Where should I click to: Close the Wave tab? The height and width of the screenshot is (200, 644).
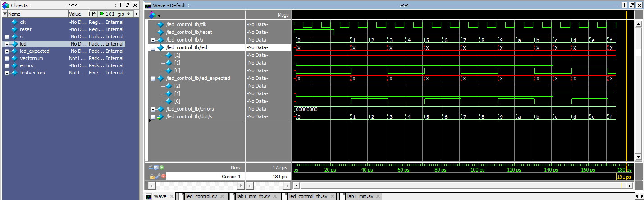[x=171, y=197]
